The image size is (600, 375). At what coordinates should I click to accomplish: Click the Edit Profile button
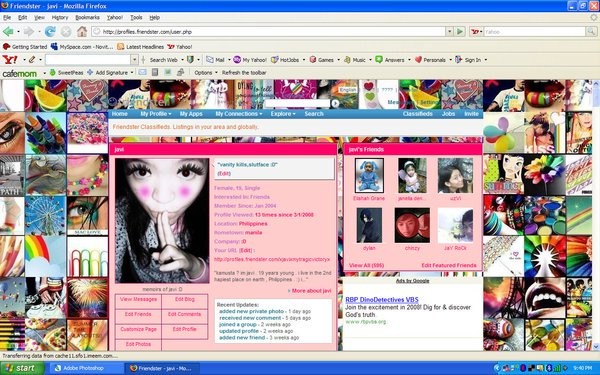click(x=184, y=329)
